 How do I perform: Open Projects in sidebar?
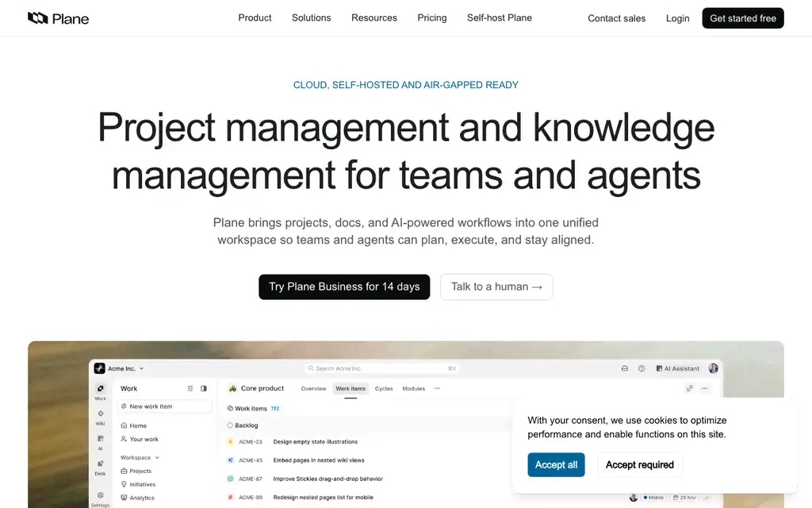click(x=136, y=471)
